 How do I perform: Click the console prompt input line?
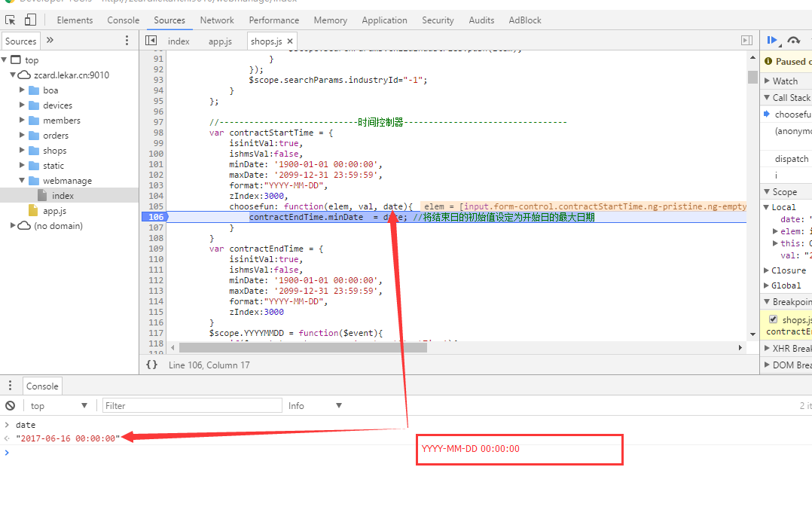pyautogui.click(x=406, y=453)
